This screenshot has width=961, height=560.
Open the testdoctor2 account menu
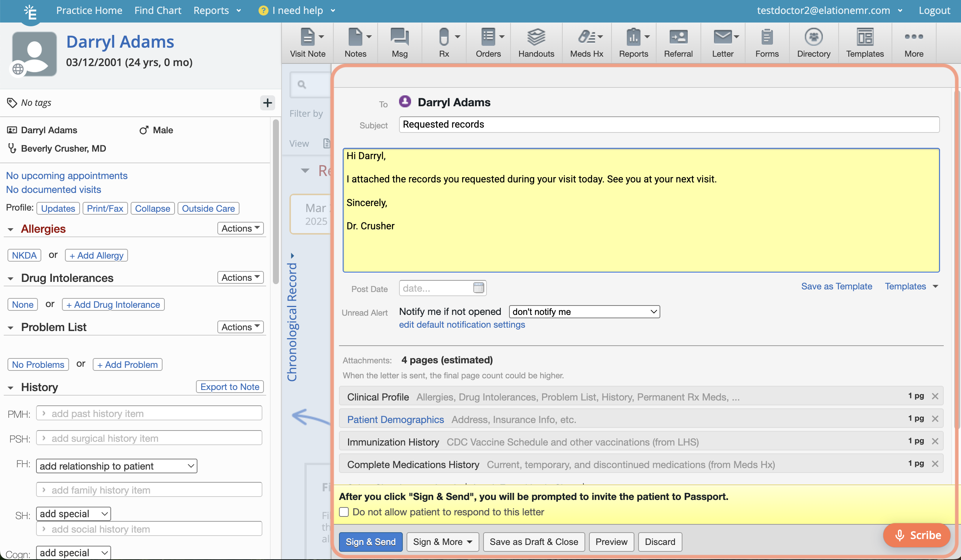click(830, 10)
